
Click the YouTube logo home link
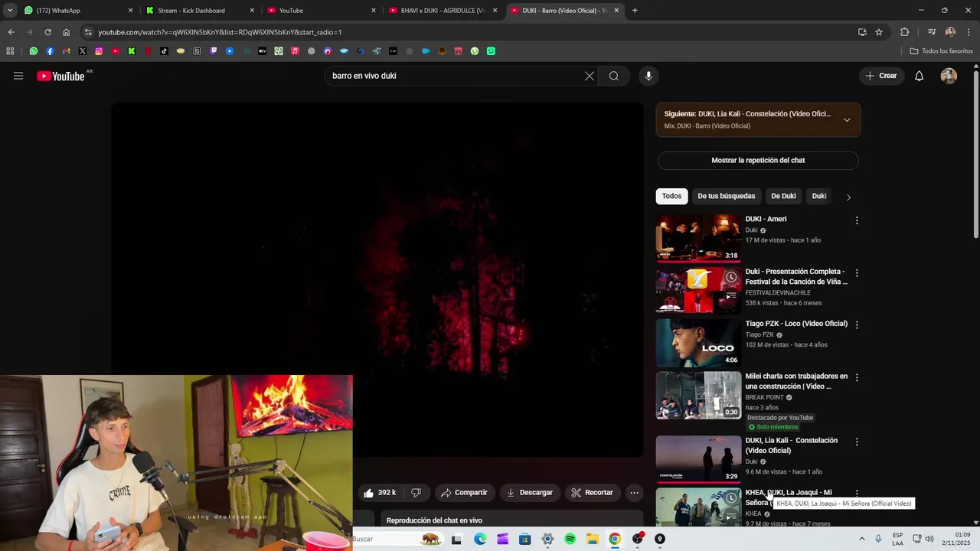point(60,76)
